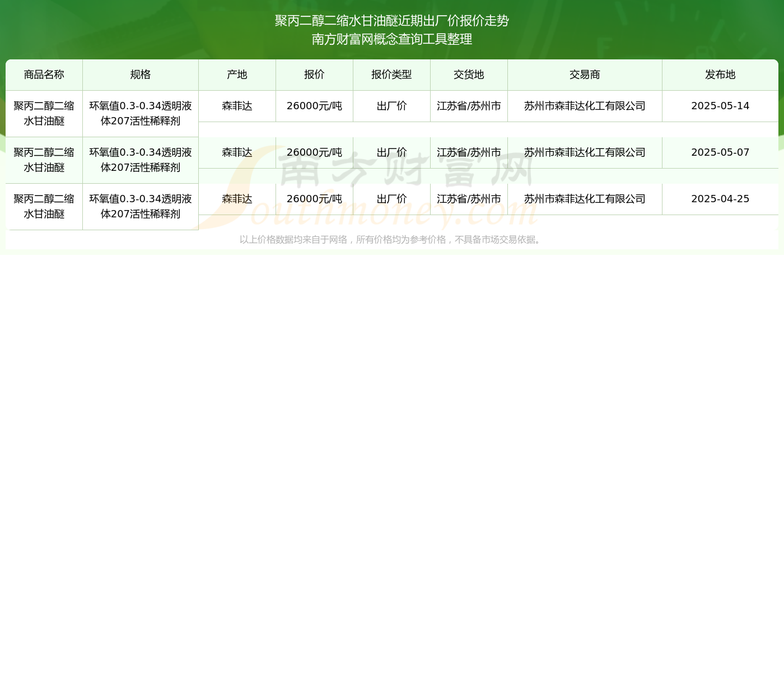Click 苏州市森菲达化工有限公司 in the 2025-05-07 row
The height and width of the screenshot is (675, 784).
click(x=585, y=153)
